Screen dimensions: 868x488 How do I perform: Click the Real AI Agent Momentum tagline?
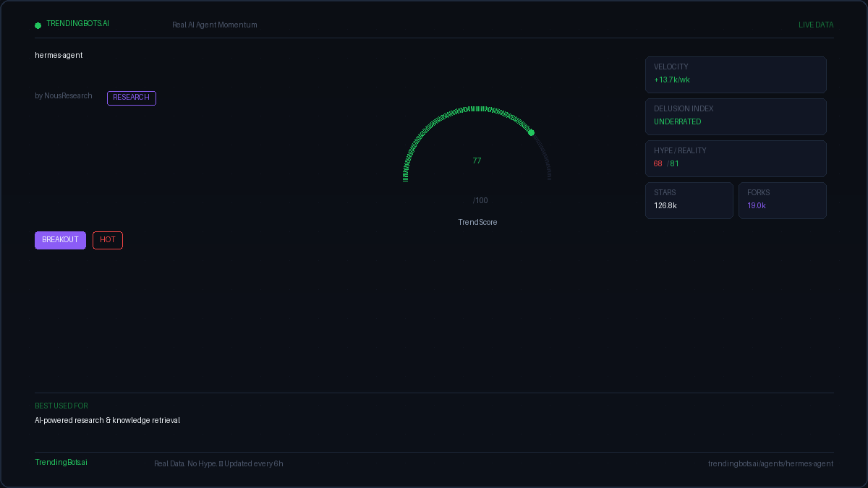click(x=215, y=25)
